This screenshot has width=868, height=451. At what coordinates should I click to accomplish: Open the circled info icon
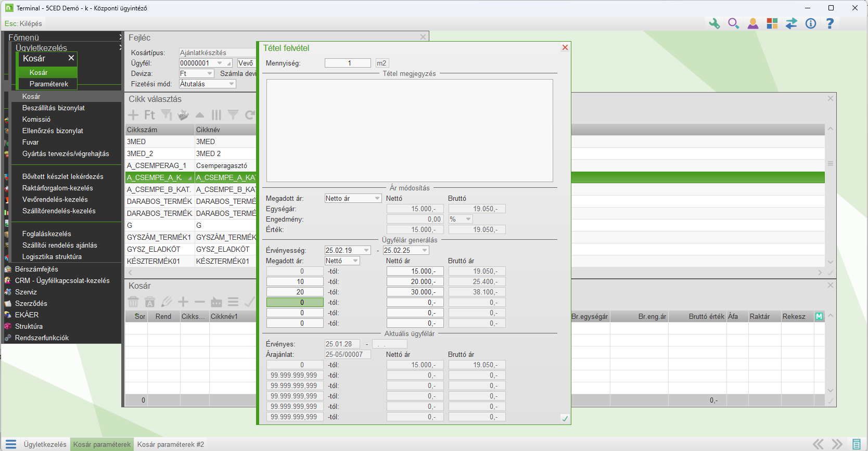coord(810,23)
